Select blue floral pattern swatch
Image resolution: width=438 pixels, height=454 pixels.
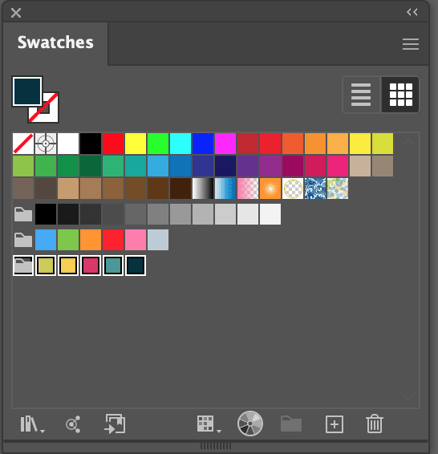(x=315, y=188)
